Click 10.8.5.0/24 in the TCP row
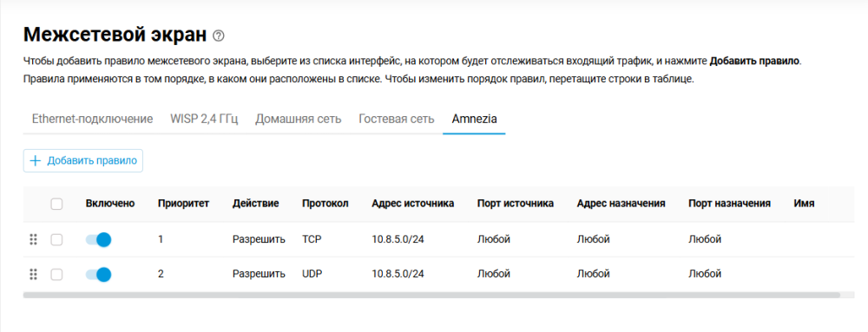 (x=398, y=239)
